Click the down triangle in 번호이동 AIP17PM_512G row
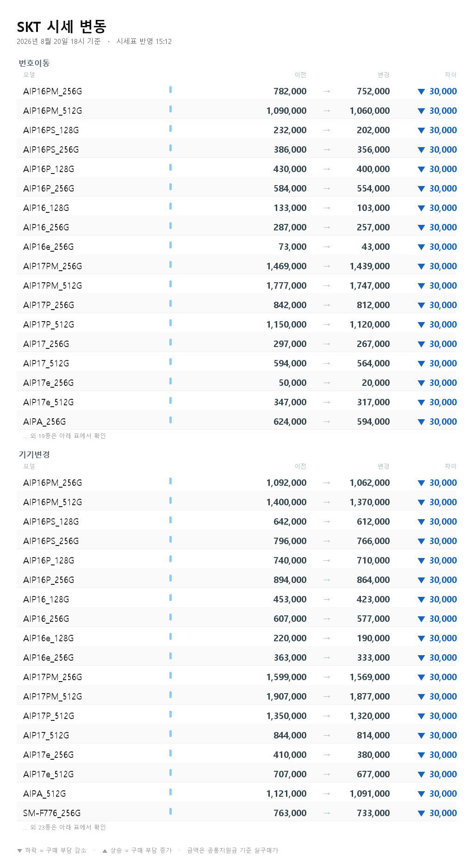 [x=421, y=286]
